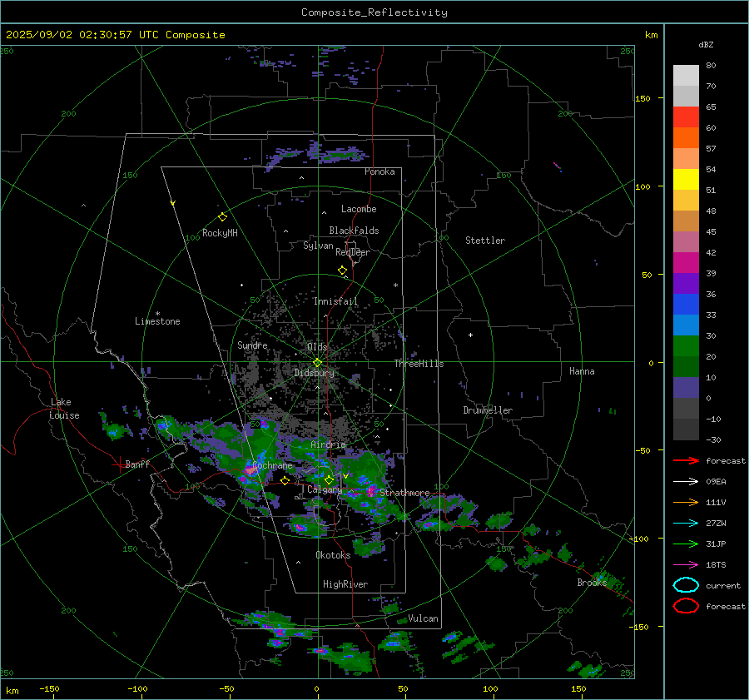Click the magenta 18TS arrow icon

[686, 565]
